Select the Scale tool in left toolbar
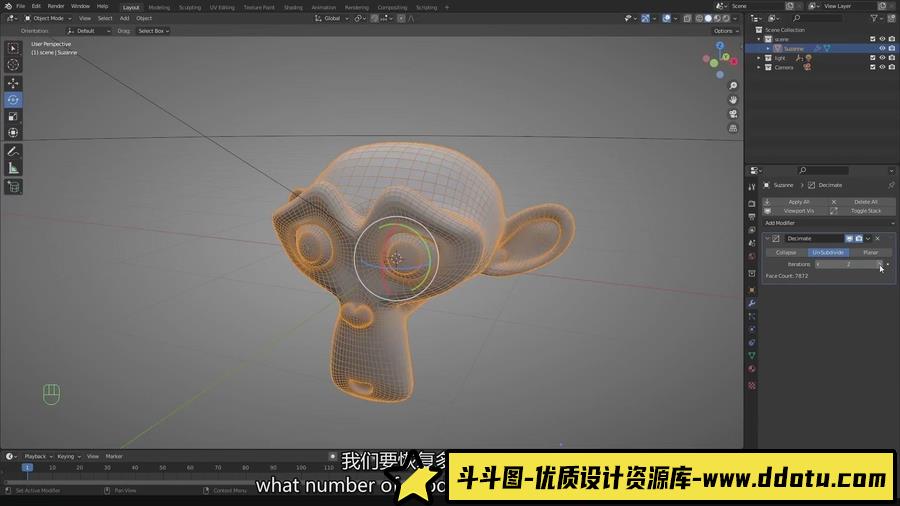Viewport: 900px width, 506px height. coord(13,116)
